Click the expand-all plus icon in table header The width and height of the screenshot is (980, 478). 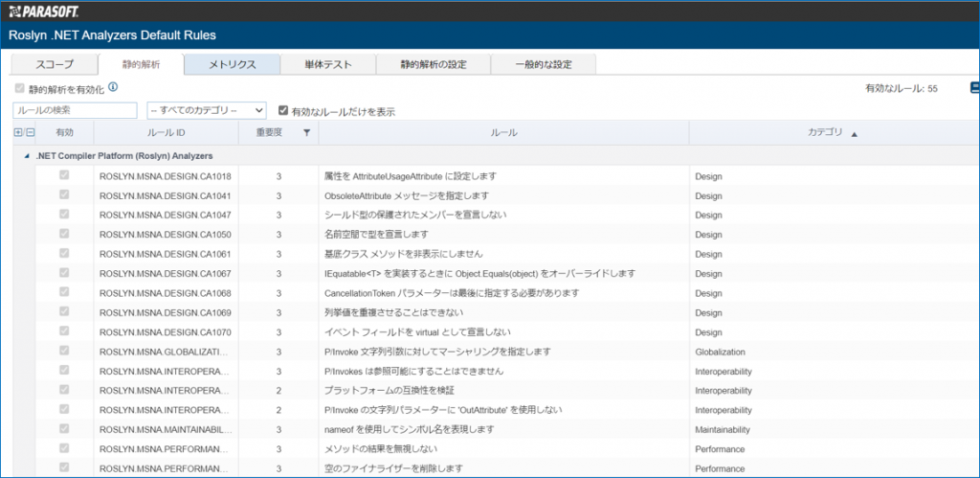coord(18,133)
